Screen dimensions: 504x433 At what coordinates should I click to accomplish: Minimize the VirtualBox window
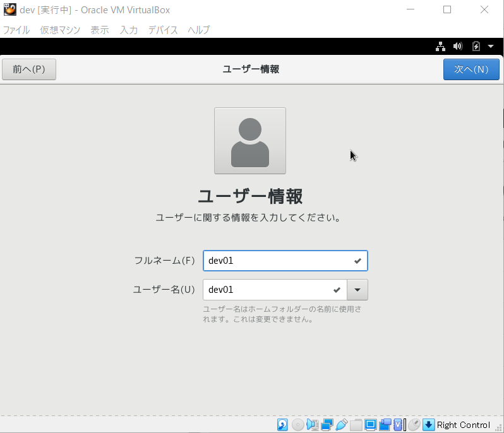click(x=411, y=9)
